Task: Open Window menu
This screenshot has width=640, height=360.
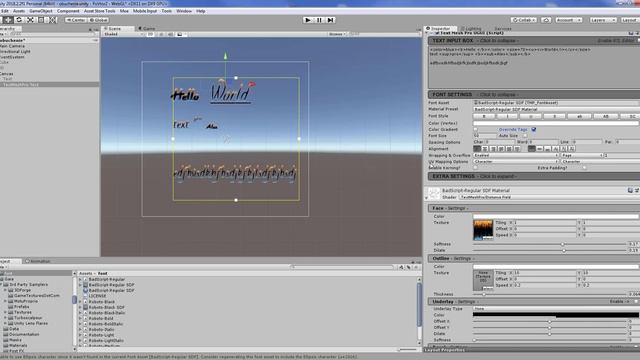Action: [184, 11]
